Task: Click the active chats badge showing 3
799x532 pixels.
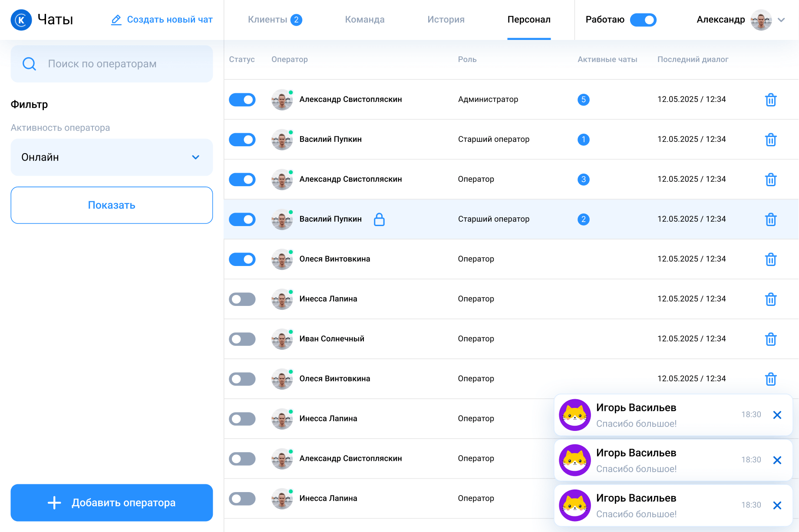Action: tap(583, 180)
